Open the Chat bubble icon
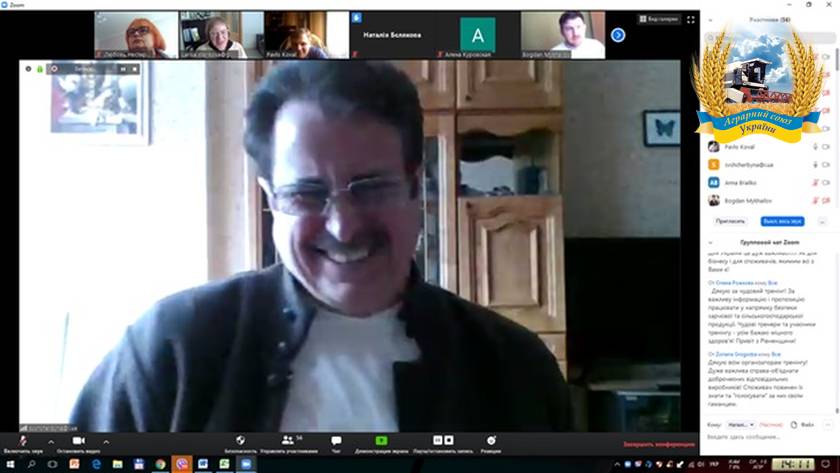 point(336,440)
